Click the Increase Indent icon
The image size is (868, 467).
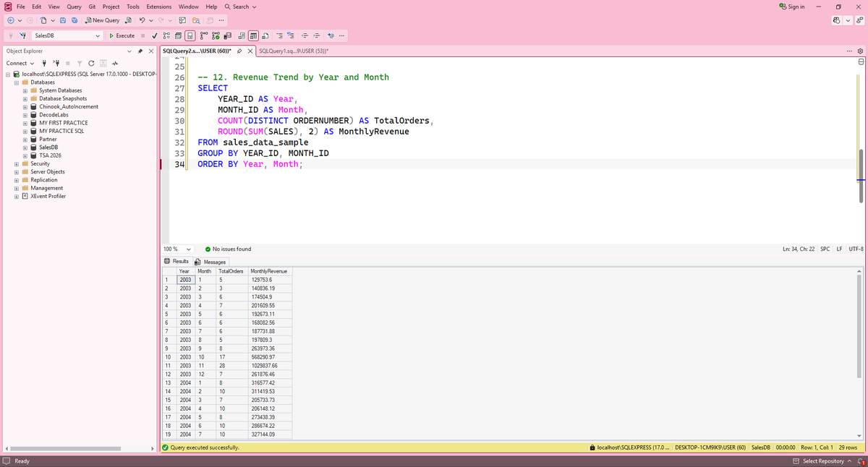pyautogui.click(x=317, y=35)
